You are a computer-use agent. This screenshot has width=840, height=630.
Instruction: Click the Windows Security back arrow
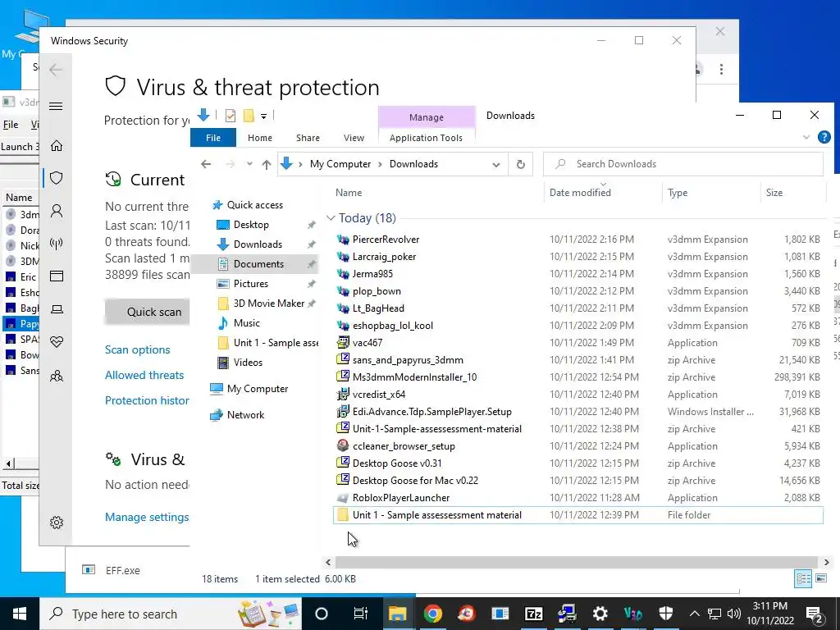click(x=56, y=70)
